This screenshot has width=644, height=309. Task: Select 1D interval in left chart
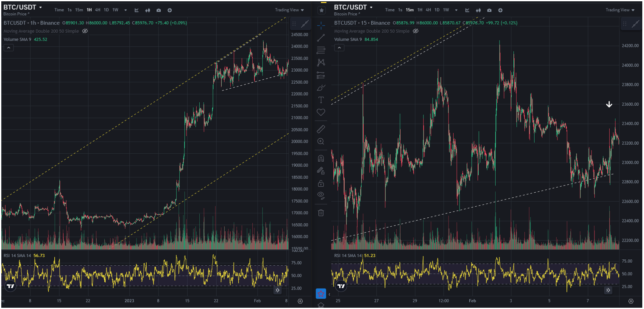[106, 10]
